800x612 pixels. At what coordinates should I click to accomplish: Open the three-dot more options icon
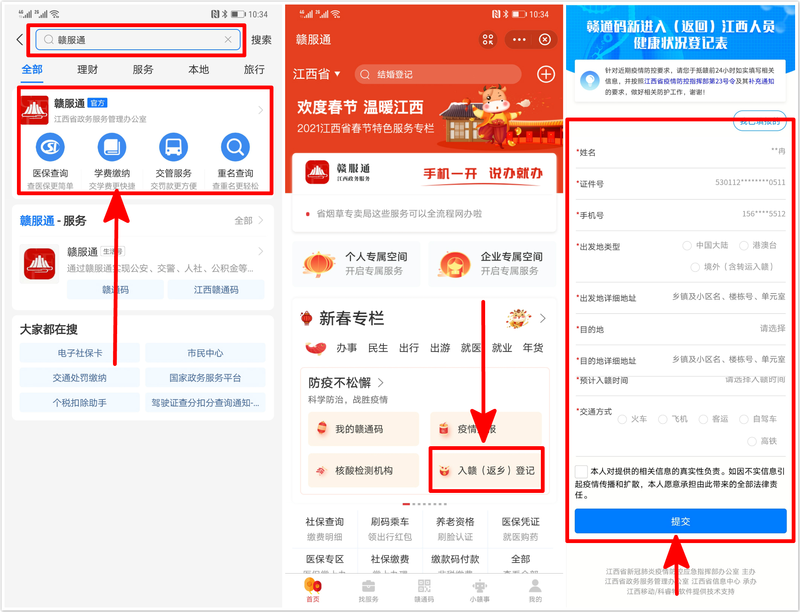click(x=519, y=39)
